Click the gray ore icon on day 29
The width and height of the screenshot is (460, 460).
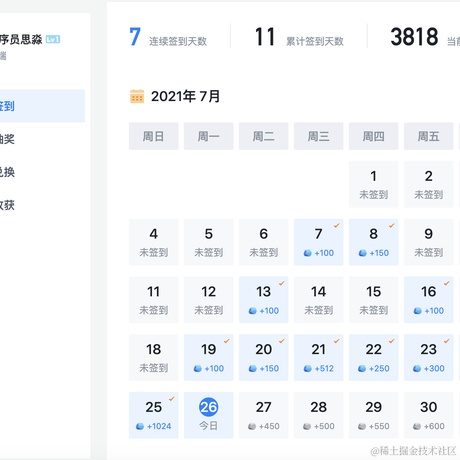pyautogui.click(x=362, y=426)
